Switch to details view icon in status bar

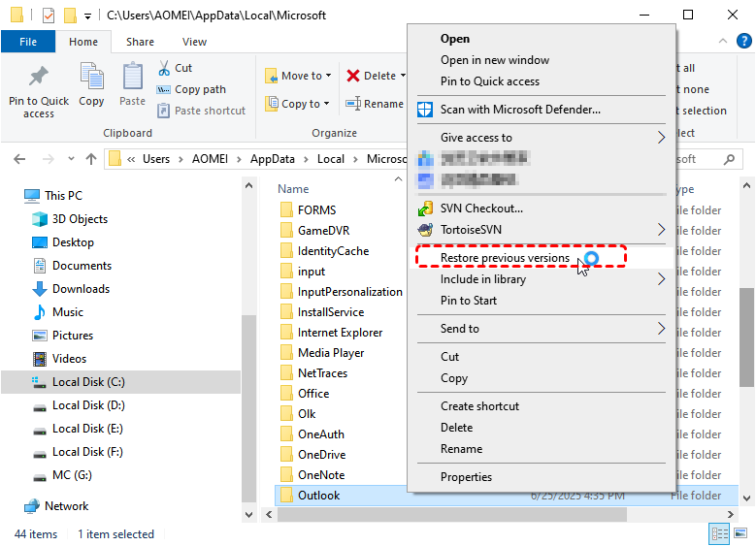click(719, 534)
